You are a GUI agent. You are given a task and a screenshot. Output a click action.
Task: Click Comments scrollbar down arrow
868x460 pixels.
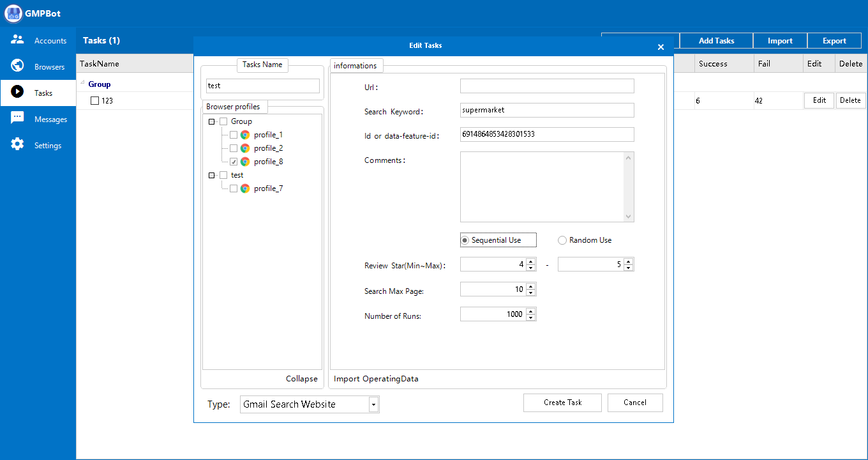(629, 217)
